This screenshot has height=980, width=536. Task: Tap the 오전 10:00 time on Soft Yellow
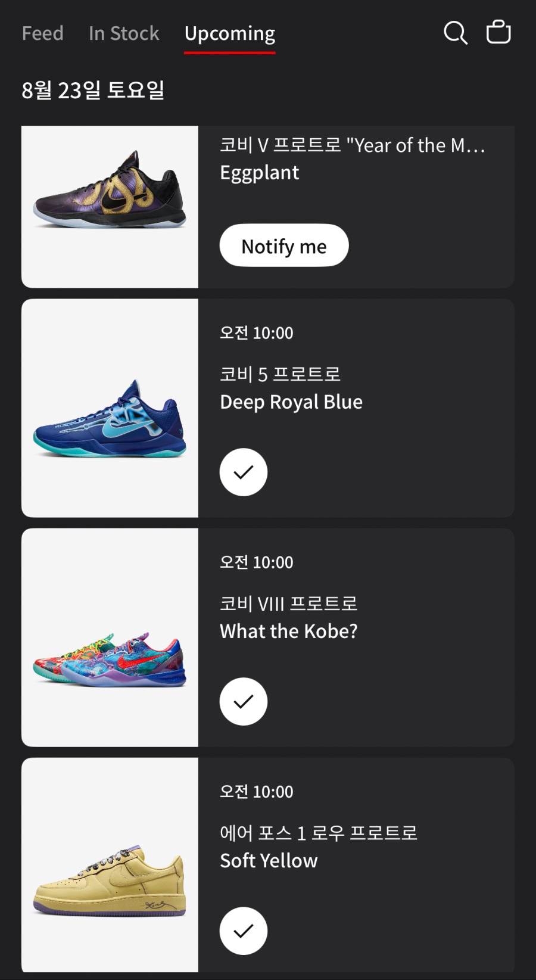click(257, 792)
